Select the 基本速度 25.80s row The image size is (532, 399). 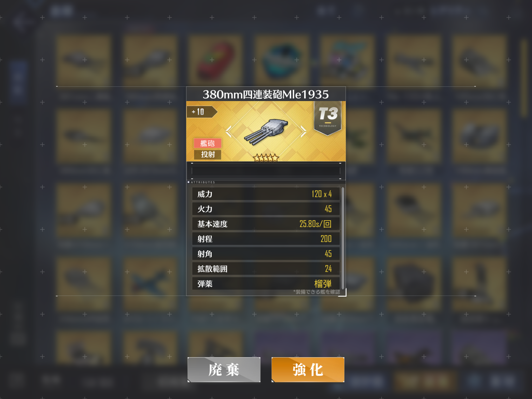click(266, 224)
